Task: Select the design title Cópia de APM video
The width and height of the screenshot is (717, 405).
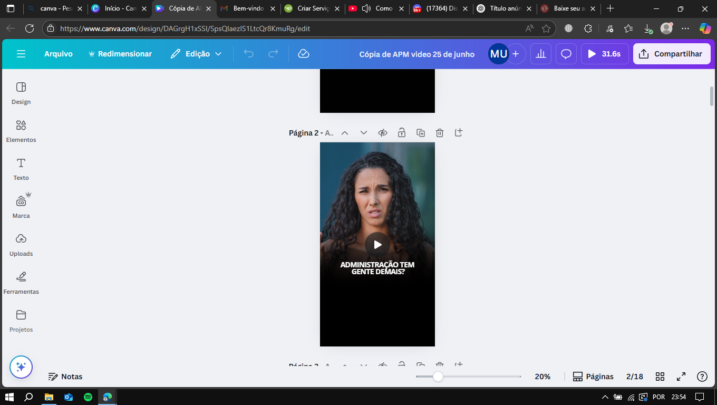Action: (x=417, y=54)
